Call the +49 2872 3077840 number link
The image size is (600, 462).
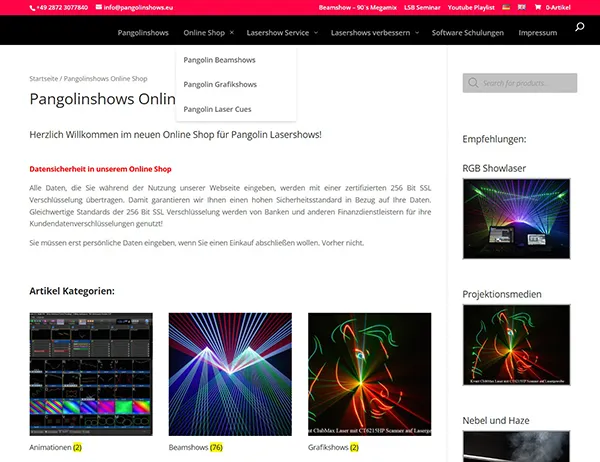click(62, 7)
